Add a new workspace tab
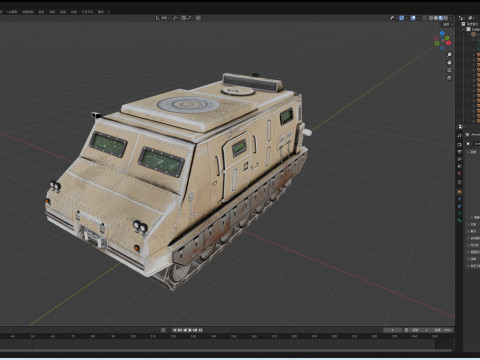Image resolution: width=480 pixels, height=360 pixels. point(109,12)
